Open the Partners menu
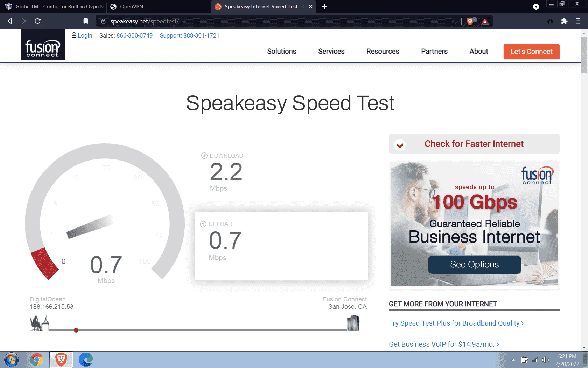Viewport: 588px width, 368px height. click(434, 51)
